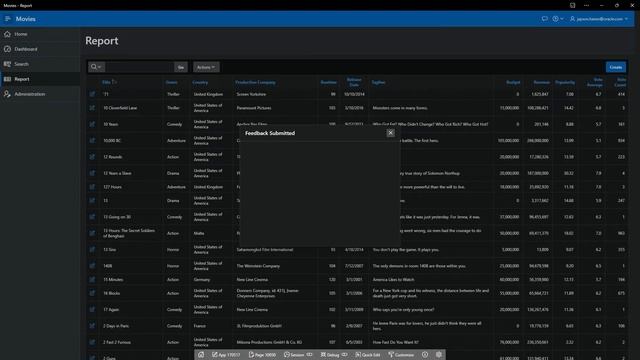Click the cast icon in the title bar
This screenshot has width=640, height=360.
[x=573, y=5]
